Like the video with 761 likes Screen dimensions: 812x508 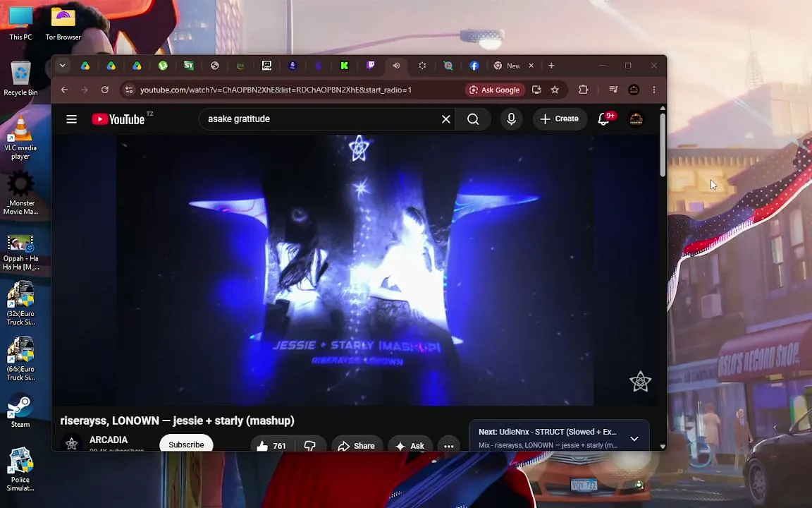[x=272, y=445]
